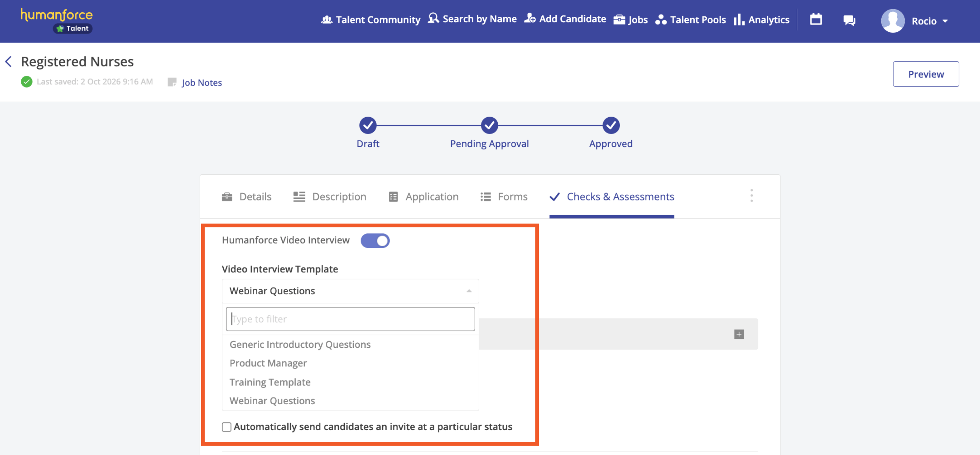Click the Job Notes sticky note icon
Viewport: 980px width, 455px height.
(x=172, y=82)
